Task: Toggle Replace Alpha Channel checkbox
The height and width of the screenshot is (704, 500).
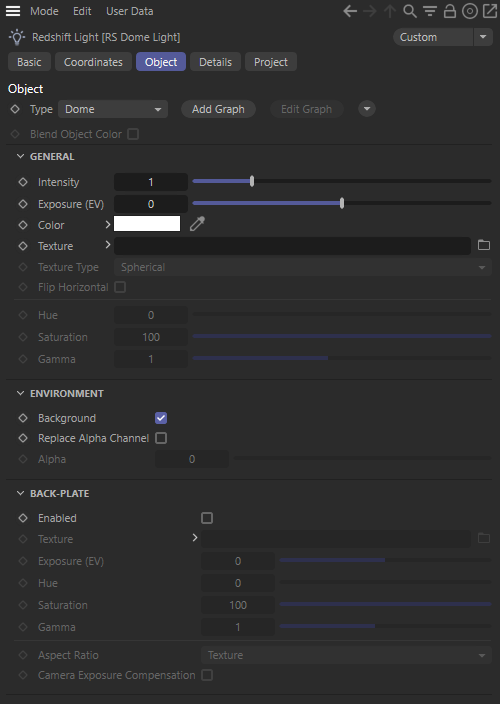Action: point(161,438)
